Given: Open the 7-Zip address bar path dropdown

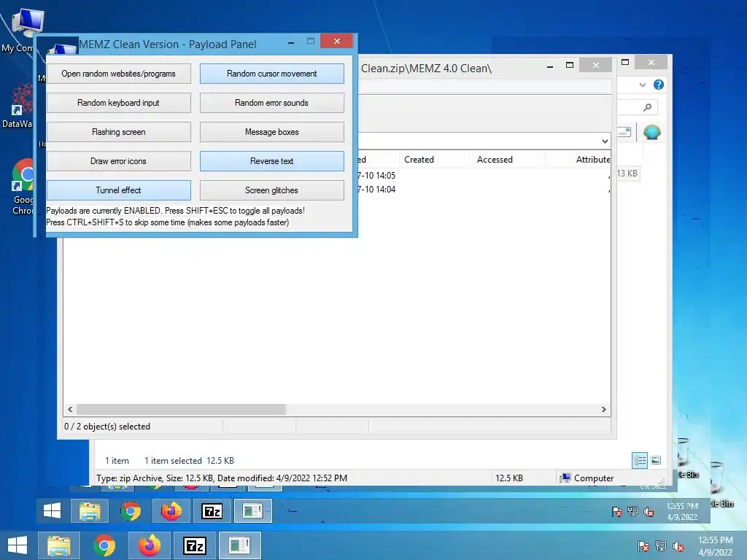Looking at the screenshot, I should pyautogui.click(x=605, y=141).
